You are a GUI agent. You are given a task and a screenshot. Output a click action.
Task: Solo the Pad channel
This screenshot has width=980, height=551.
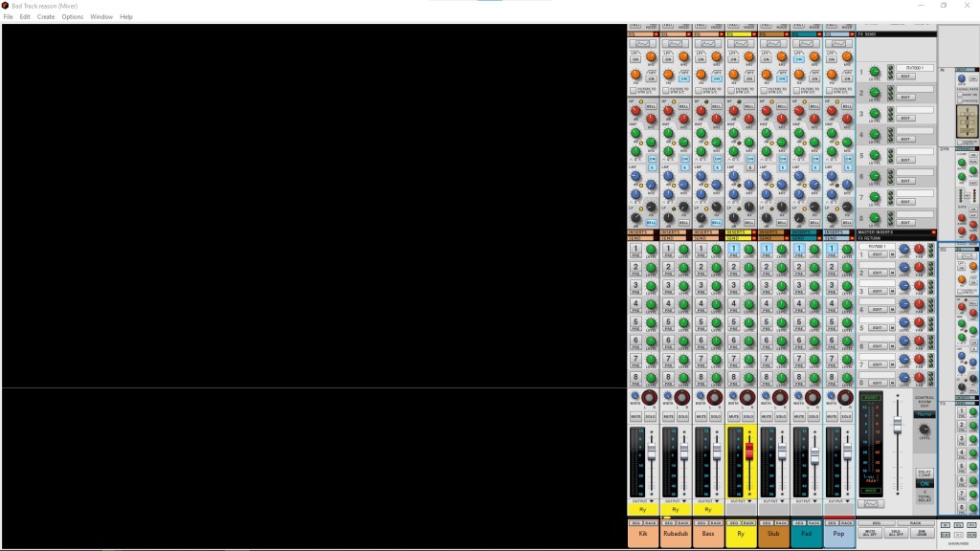click(x=814, y=417)
